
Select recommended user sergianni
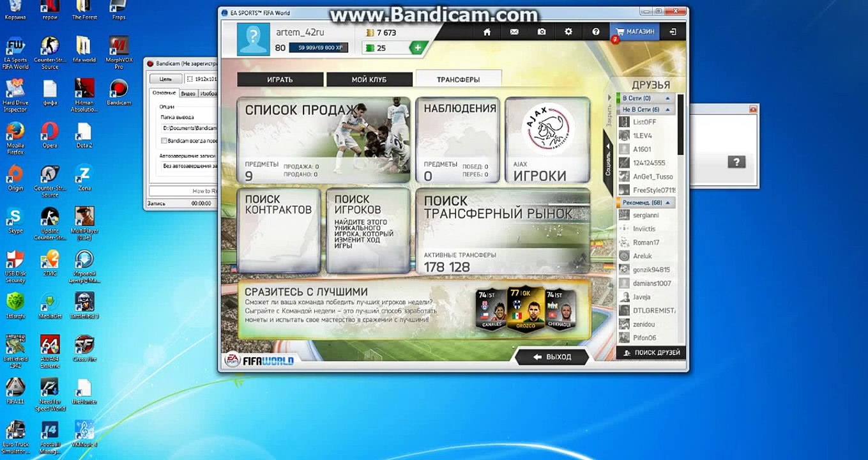click(x=647, y=215)
